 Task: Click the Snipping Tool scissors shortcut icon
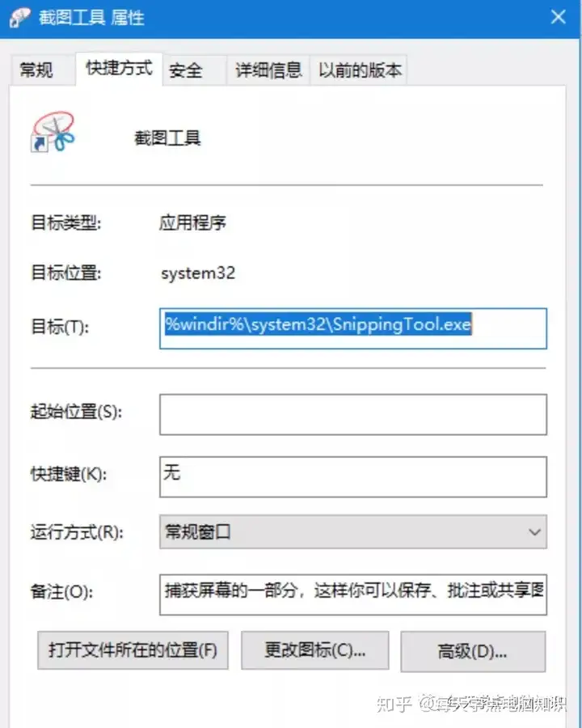tap(53, 132)
